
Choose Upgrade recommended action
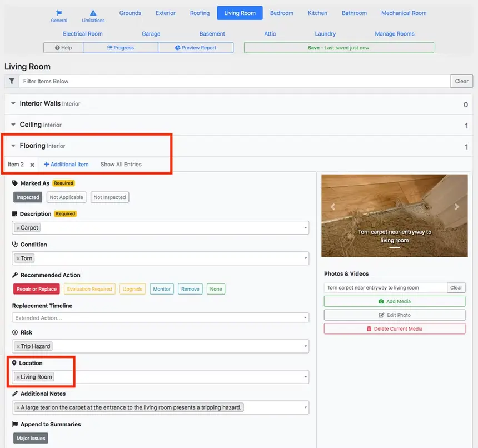point(132,289)
